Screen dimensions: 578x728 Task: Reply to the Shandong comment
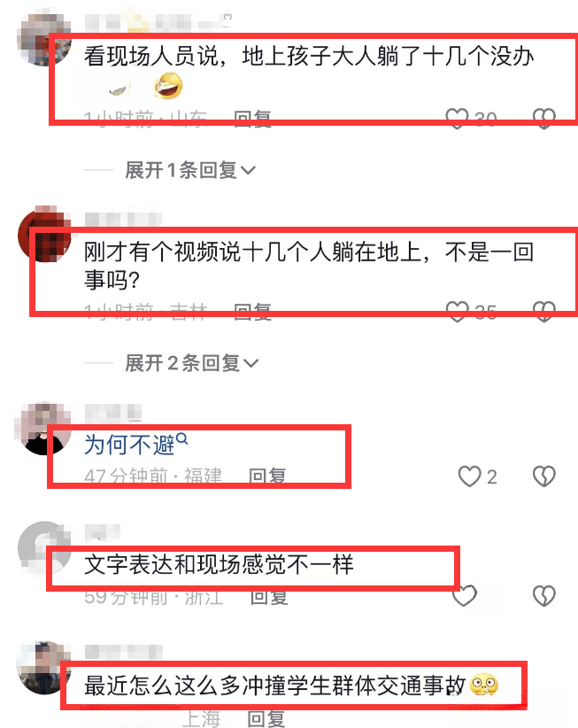pos(252,119)
